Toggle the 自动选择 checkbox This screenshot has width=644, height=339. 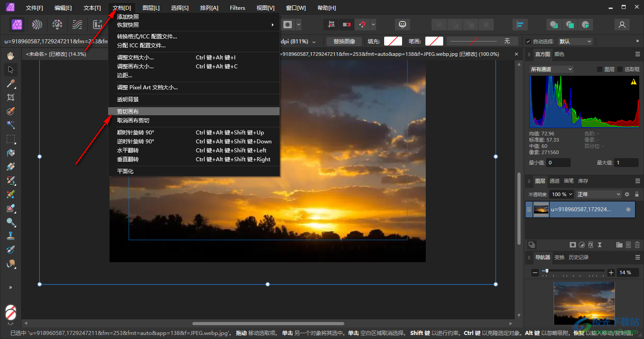(x=528, y=42)
